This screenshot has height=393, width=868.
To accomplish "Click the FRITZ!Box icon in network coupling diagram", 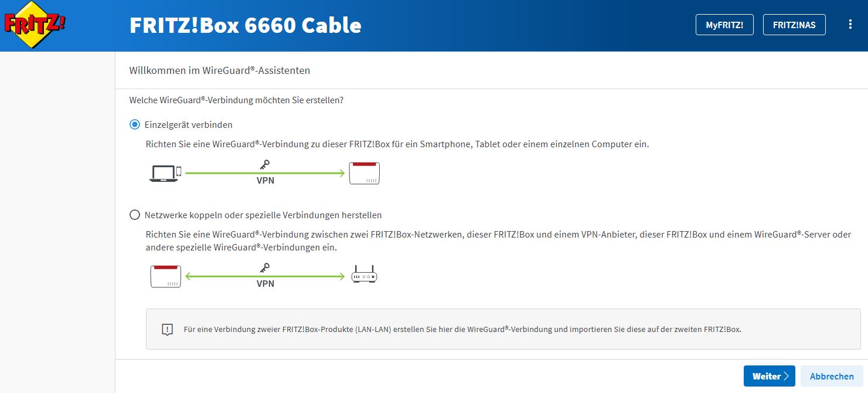I will pos(166,276).
